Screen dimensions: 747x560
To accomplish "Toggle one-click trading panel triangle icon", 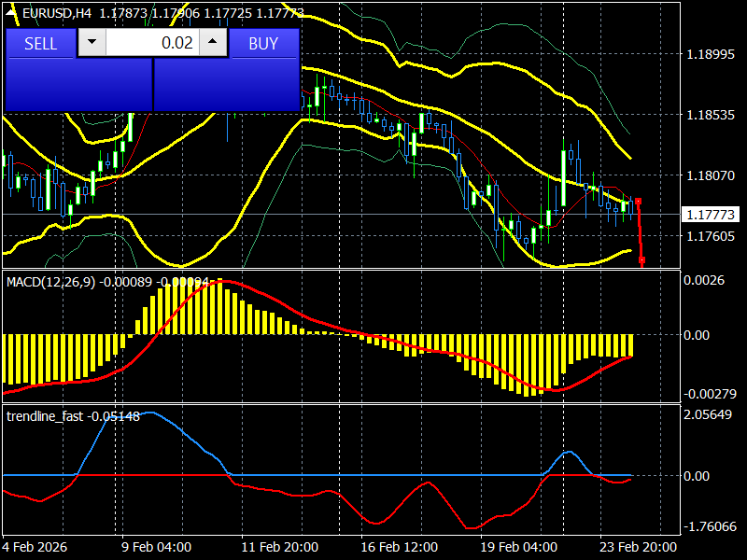I will click(11, 13).
